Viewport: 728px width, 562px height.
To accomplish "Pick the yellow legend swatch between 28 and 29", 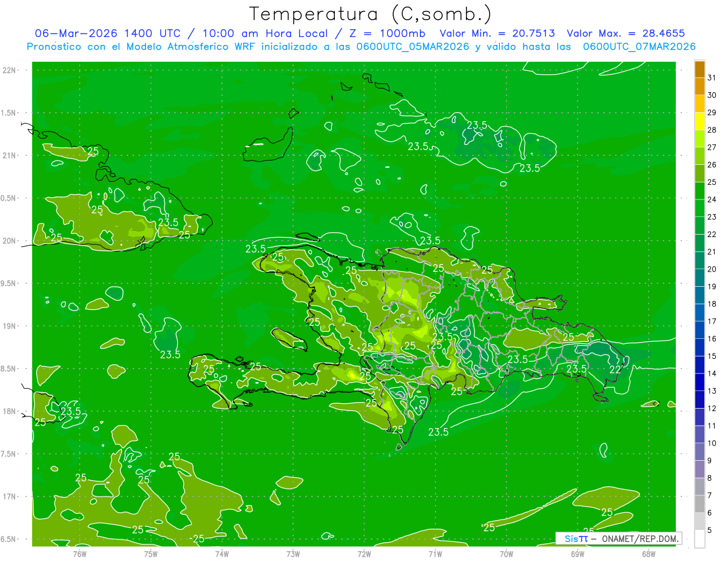I will point(699,121).
